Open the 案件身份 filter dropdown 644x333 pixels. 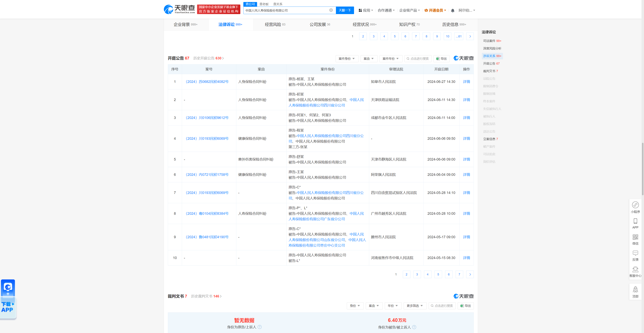[x=347, y=59]
